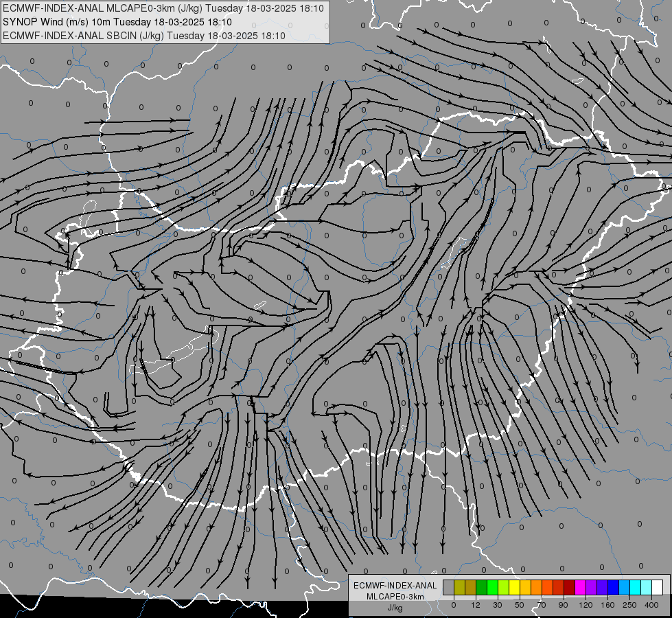Choose the magenta legend swatch
Viewport: 672px width, 618px height.
580,587
